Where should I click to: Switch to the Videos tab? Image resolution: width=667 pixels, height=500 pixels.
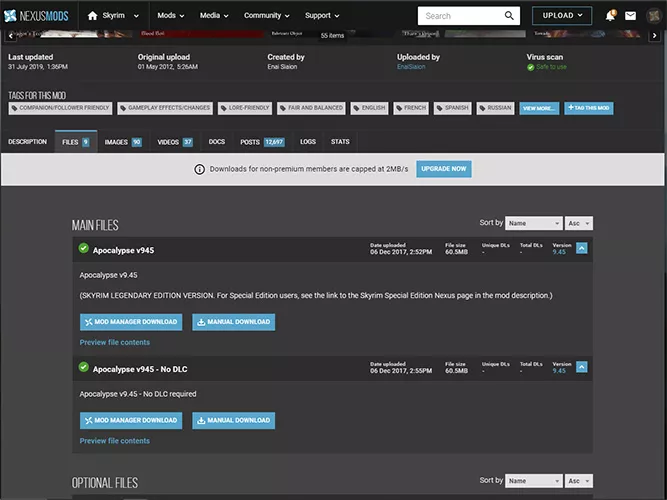click(175, 142)
